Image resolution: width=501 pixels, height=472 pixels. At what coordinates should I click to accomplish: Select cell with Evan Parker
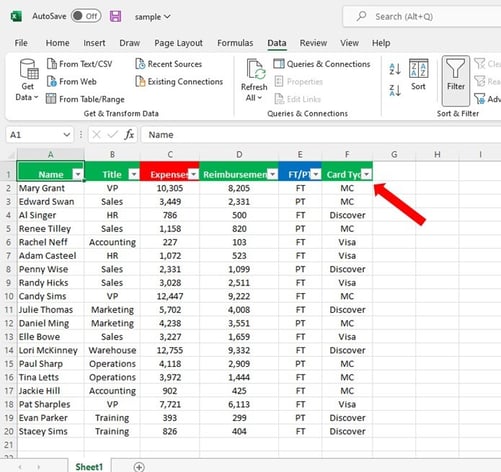tap(50, 418)
